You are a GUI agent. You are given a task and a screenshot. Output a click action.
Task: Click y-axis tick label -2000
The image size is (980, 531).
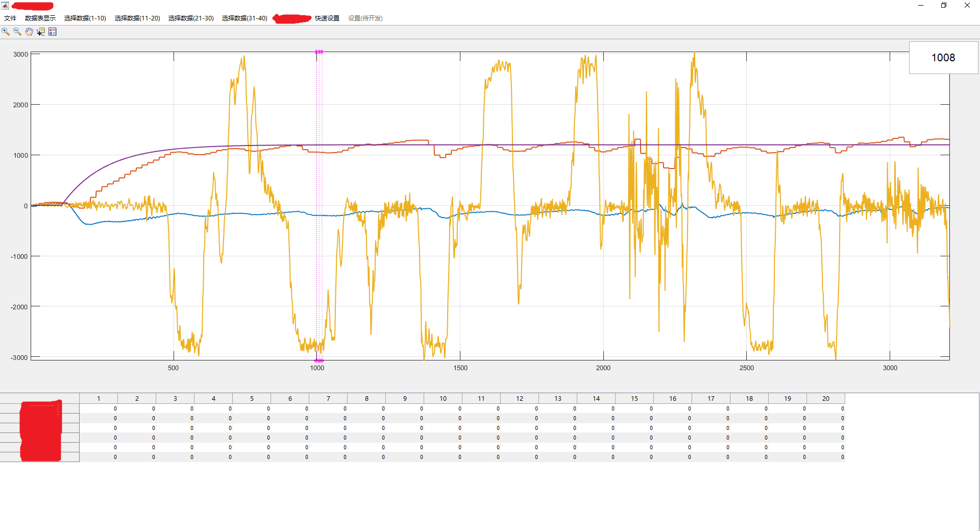[19, 307]
